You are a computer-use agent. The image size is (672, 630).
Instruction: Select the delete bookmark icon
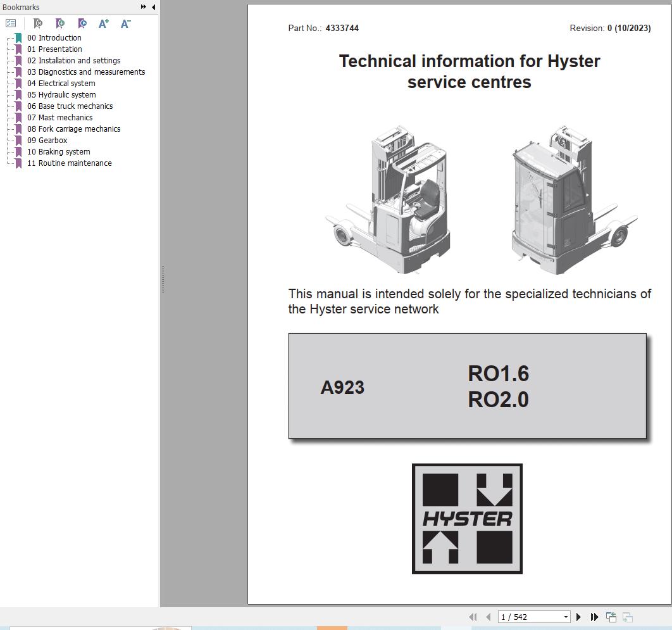(38, 23)
